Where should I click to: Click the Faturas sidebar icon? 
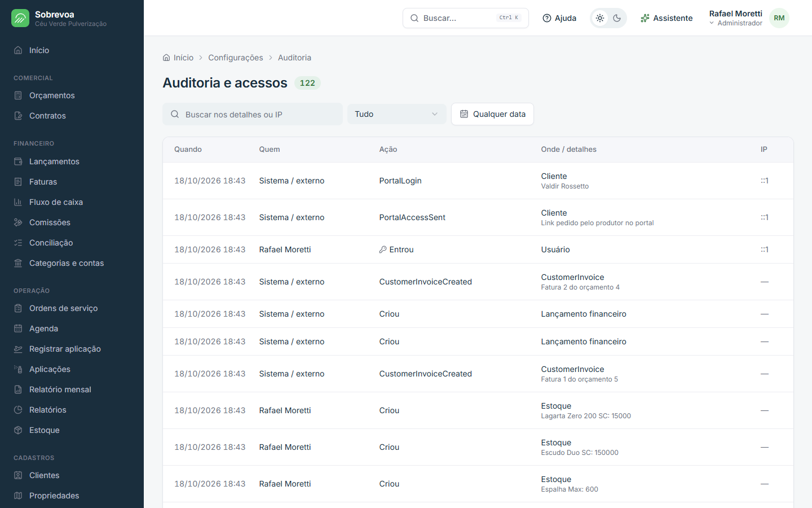coord(18,182)
